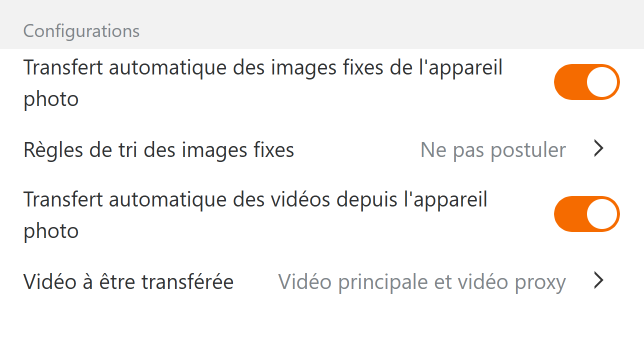Image resolution: width=644 pixels, height=345 pixels.
Task: Open chevron beside "Ne pas postuler"
Action: coord(599,149)
